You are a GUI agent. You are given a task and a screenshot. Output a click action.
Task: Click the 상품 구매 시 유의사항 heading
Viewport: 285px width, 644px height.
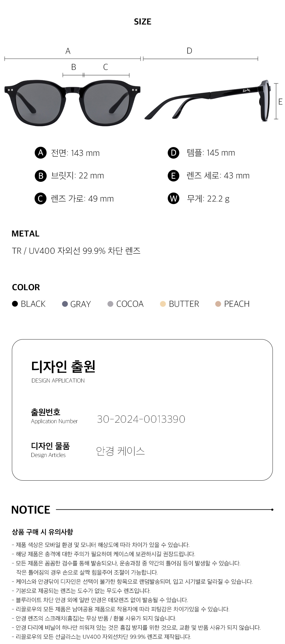pos(42,532)
